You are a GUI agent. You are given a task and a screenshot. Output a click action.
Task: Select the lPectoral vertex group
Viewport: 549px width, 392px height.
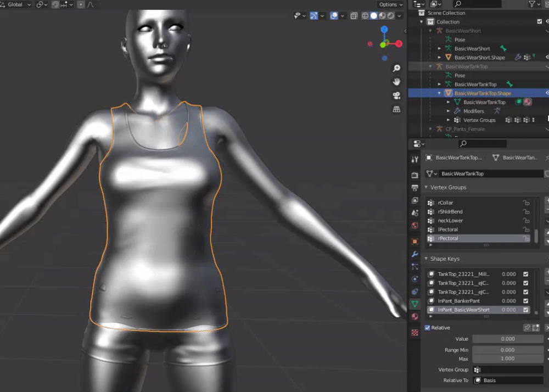(x=478, y=229)
